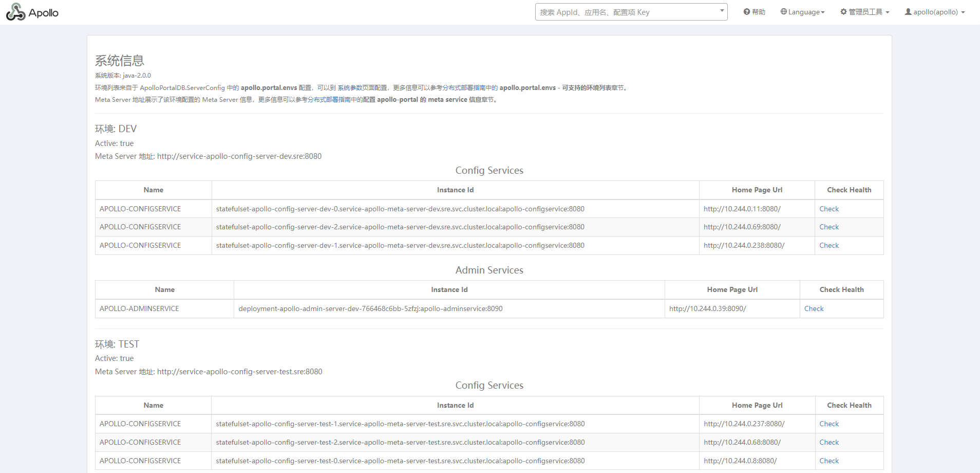980x473 pixels.
Task: Click the http://10.244.0.238:8080/ cell
Action: tap(757, 245)
